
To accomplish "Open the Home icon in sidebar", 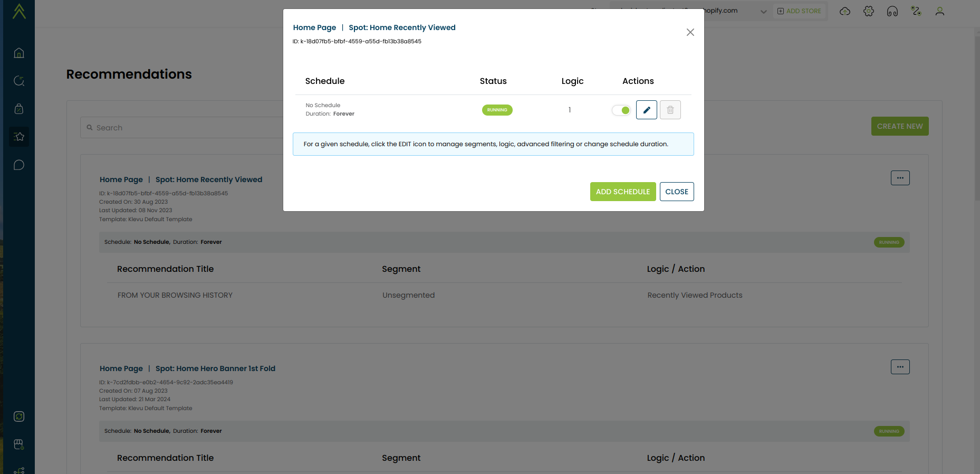I will click(19, 53).
